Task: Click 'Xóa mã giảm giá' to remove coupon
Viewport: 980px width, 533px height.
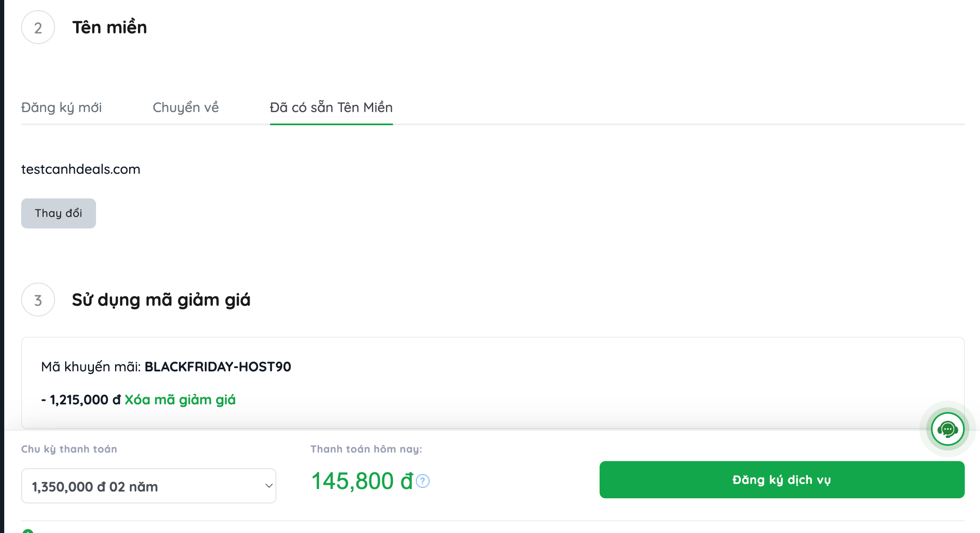Action: tap(181, 399)
